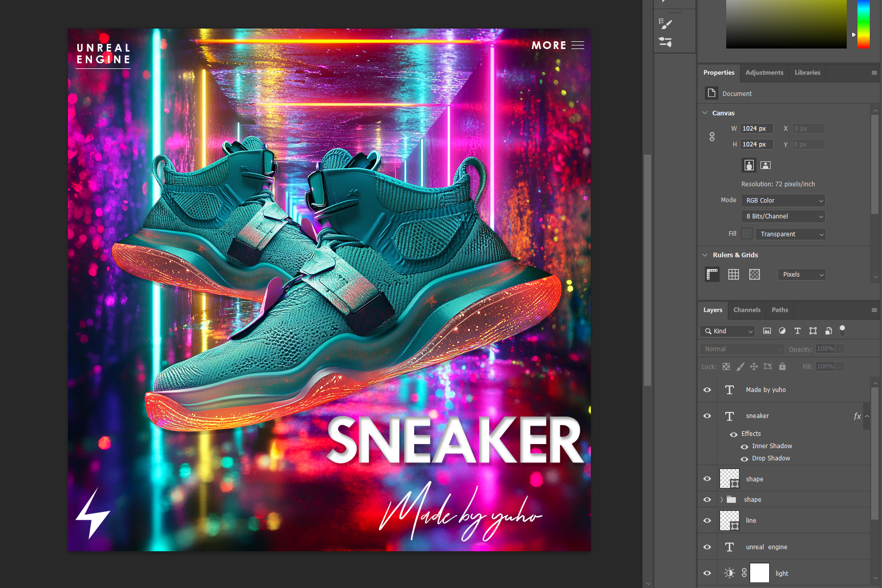This screenshot has height=588, width=882.
Task: Collapse the sneaker layer effects list
Action: point(867,416)
